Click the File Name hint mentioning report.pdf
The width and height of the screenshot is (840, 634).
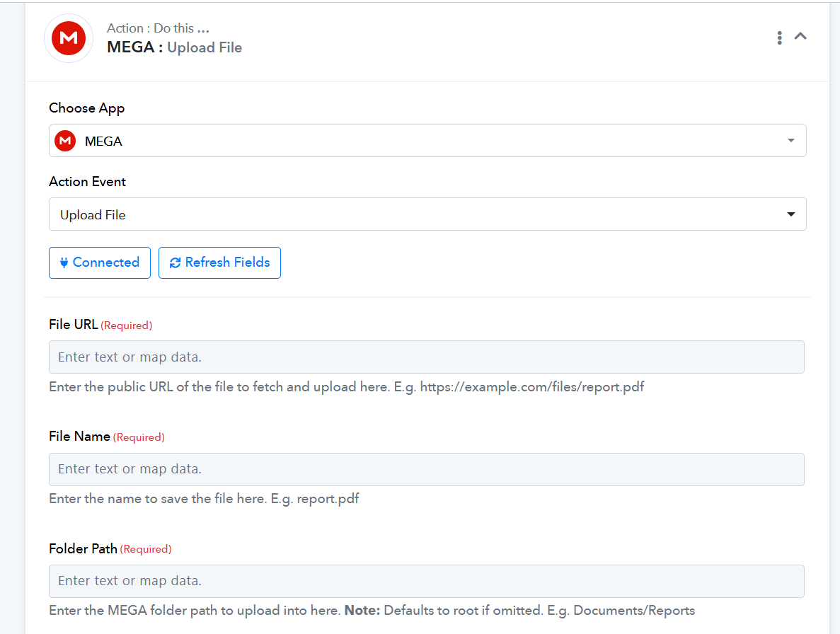tap(204, 499)
